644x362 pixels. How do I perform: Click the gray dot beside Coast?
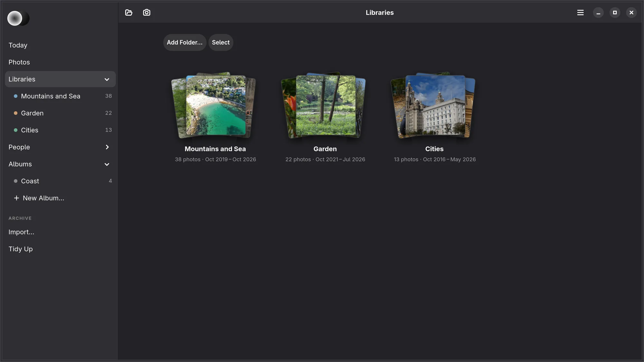click(15, 181)
